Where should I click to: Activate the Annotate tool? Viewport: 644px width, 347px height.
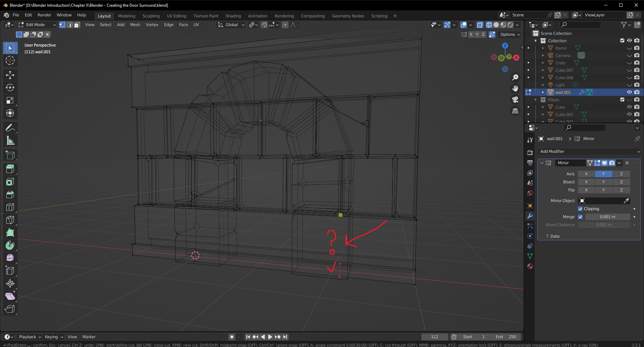[10, 127]
